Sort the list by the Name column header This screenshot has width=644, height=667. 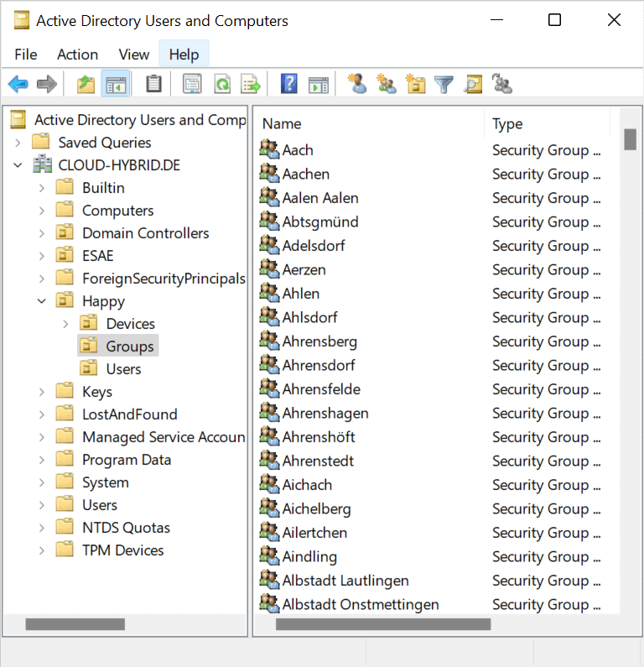click(x=369, y=124)
